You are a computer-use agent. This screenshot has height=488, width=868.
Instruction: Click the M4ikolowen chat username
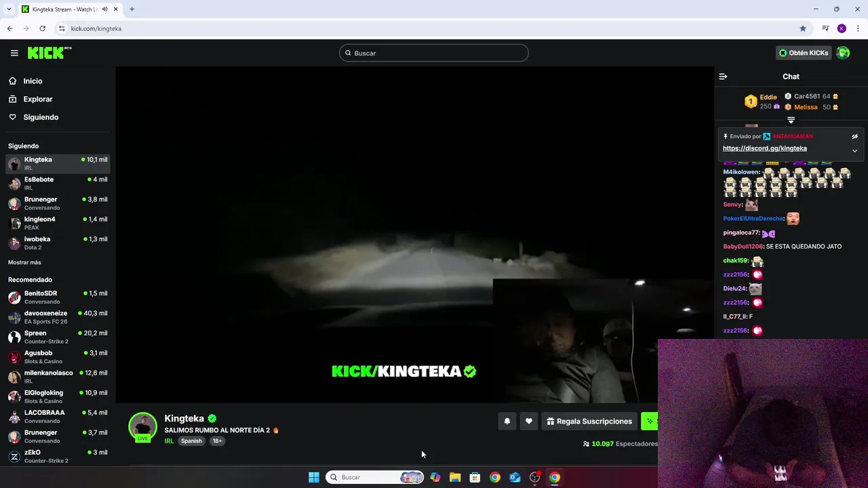tap(741, 172)
